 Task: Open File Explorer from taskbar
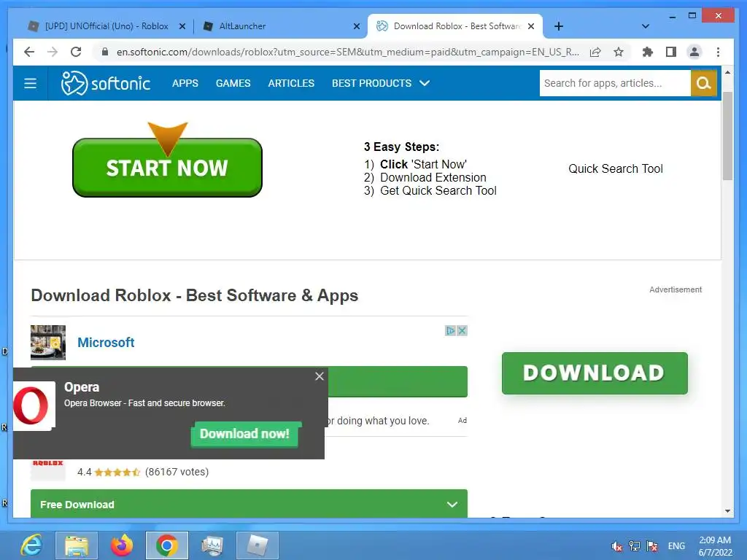pos(76,545)
